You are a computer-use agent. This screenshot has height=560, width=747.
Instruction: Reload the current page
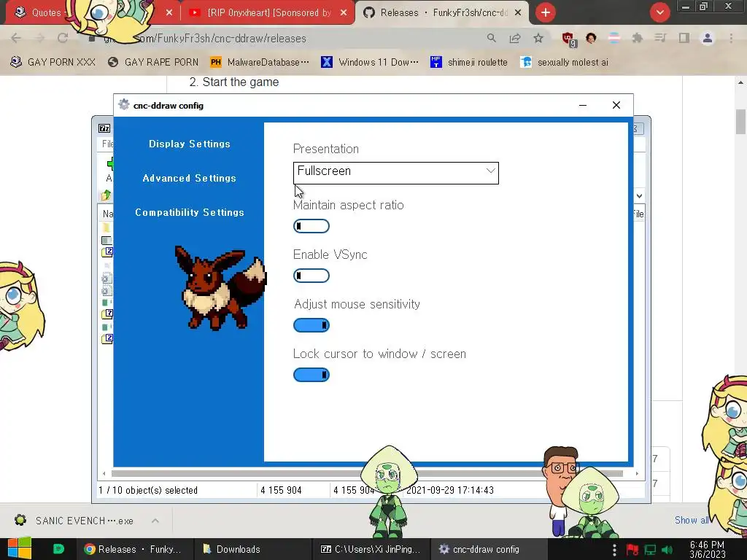click(x=63, y=39)
